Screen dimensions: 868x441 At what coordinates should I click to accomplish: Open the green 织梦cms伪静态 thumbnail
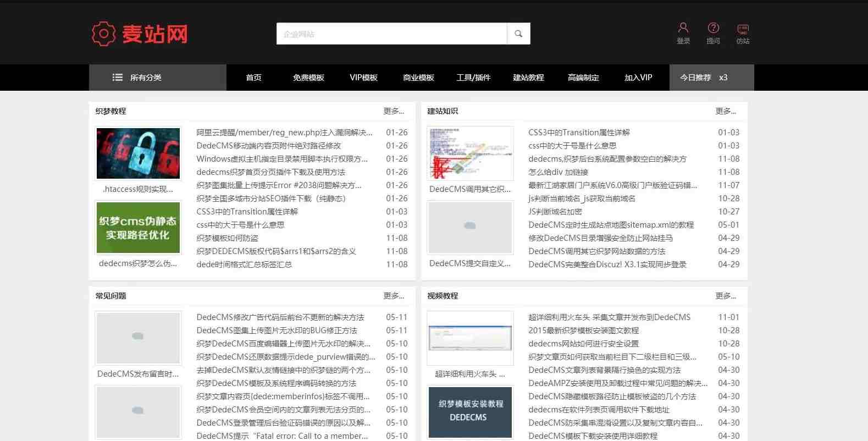pyautogui.click(x=139, y=228)
